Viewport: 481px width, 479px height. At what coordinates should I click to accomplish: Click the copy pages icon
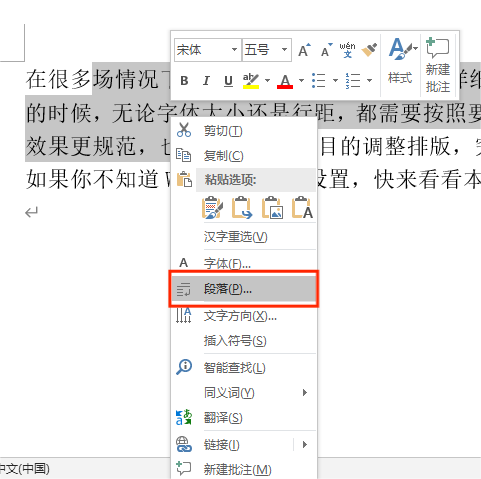[184, 155]
